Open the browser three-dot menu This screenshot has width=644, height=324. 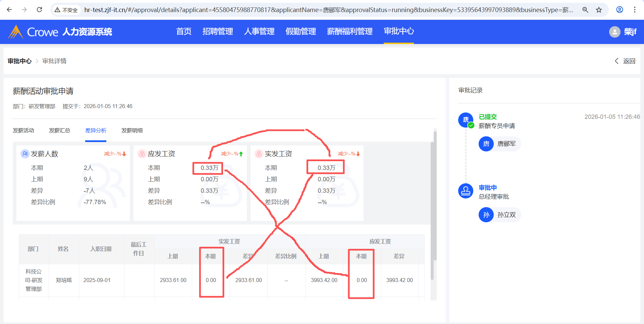click(635, 10)
